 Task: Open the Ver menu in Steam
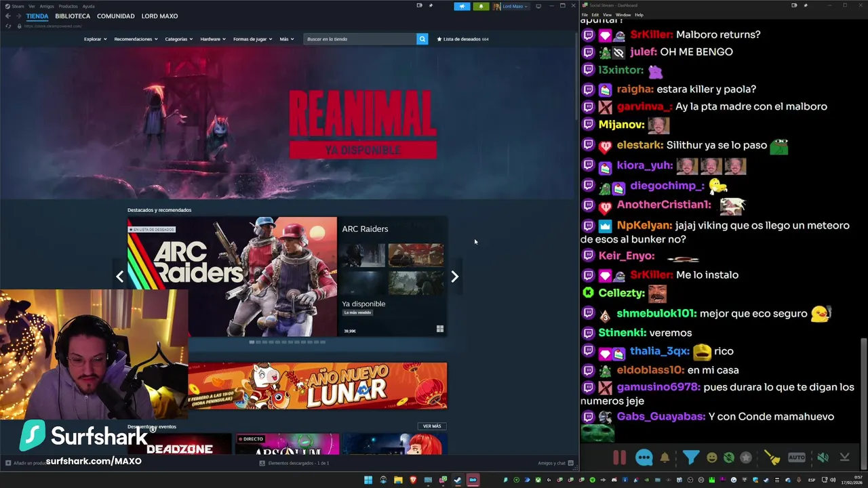pos(32,6)
